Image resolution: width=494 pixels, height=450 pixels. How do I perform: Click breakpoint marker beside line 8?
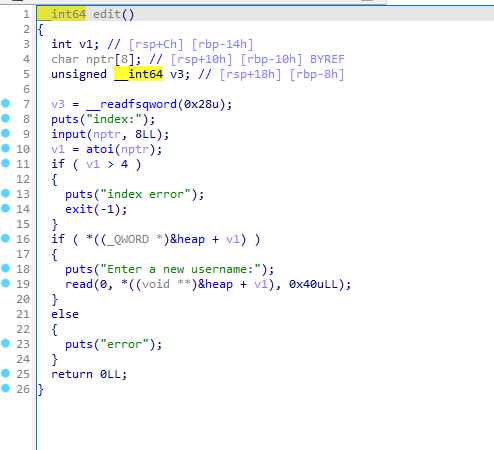coord(6,118)
